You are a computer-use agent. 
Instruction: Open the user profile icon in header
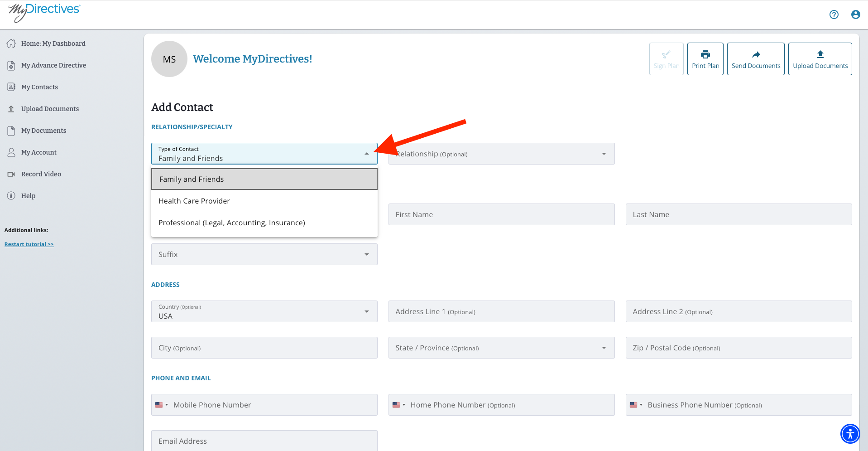(856, 15)
